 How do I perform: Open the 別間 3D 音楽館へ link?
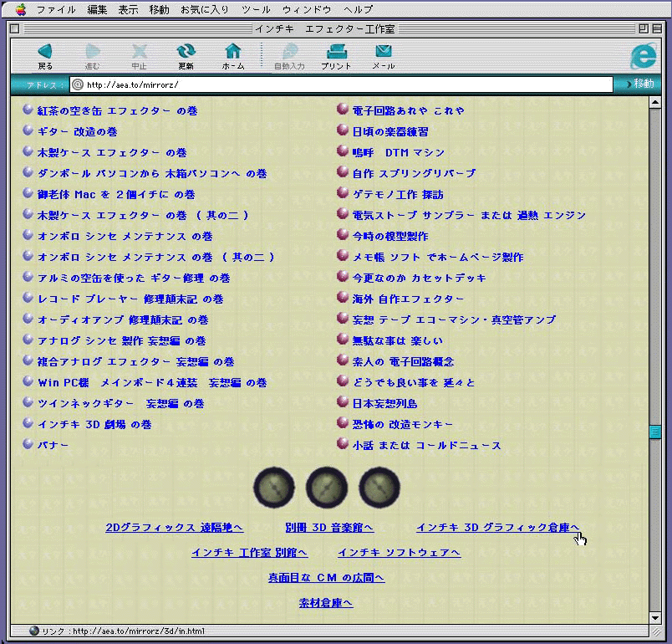pos(328,528)
